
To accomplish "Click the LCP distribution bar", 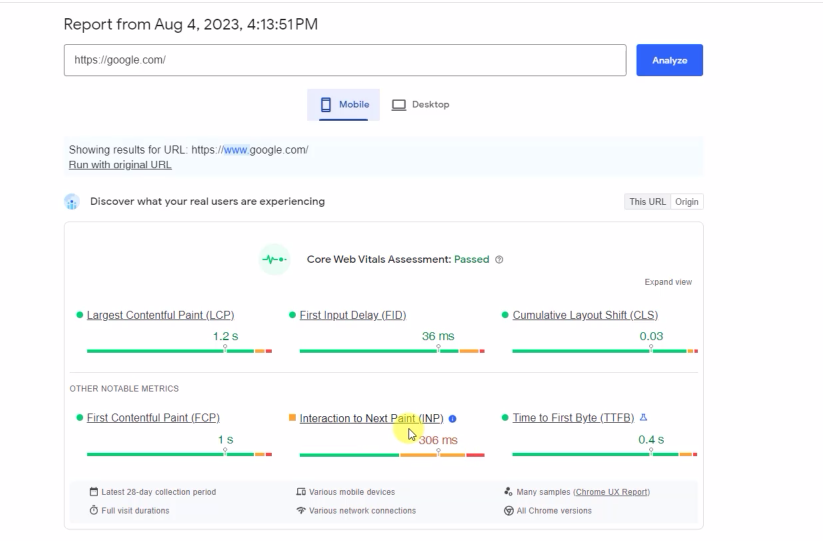I will click(179, 351).
